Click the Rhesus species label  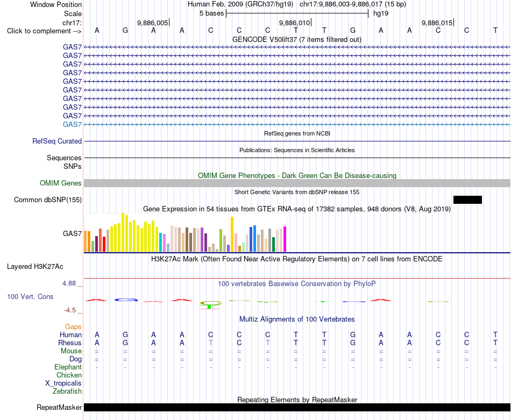70,343
